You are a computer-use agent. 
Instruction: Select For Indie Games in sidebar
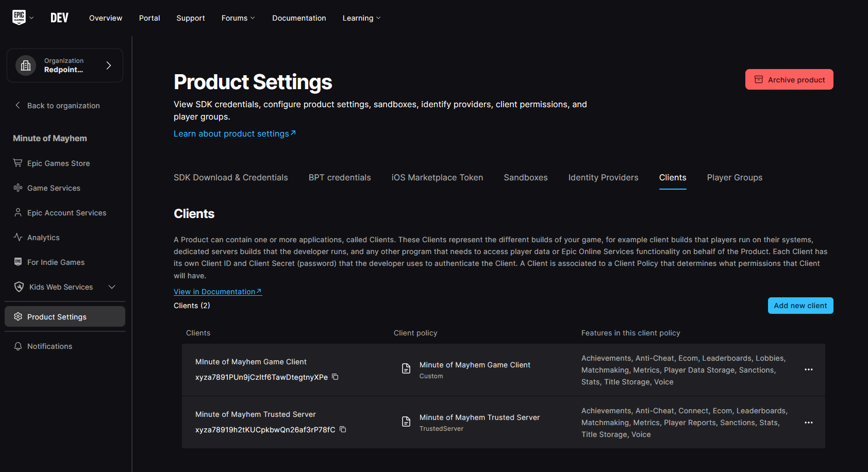[x=56, y=262]
